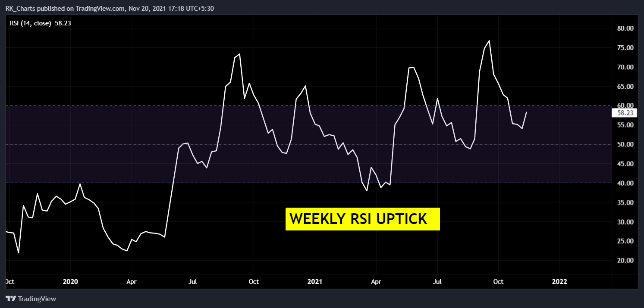Click the 50.00 level on the axis
This screenshot has width=644, height=308.
coord(625,144)
